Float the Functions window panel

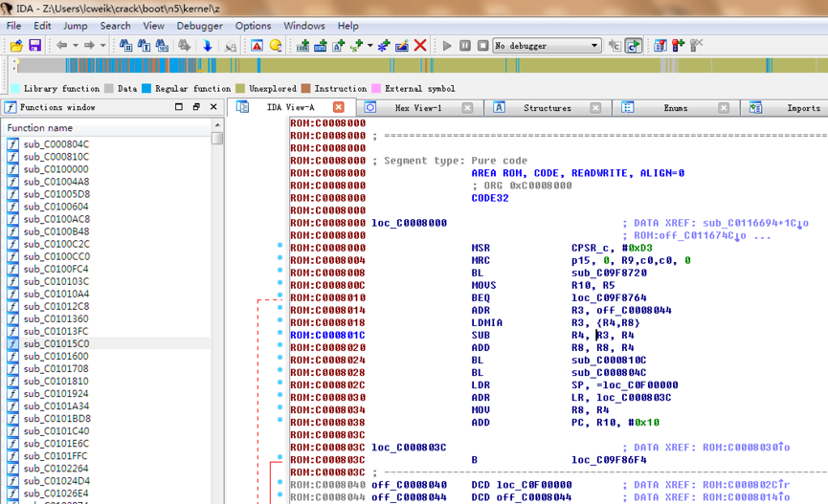point(195,107)
